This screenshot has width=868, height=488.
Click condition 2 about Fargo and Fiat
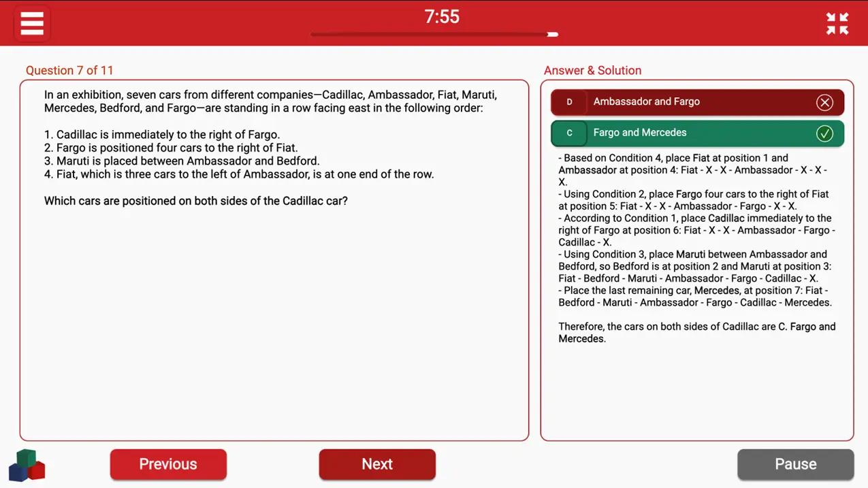click(171, 148)
